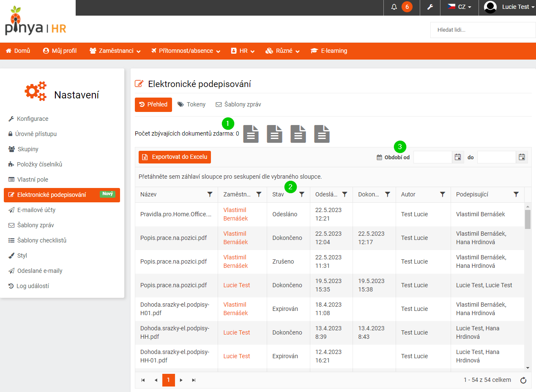Go to Domů in the main menu
This screenshot has height=392, width=536.
(18, 51)
